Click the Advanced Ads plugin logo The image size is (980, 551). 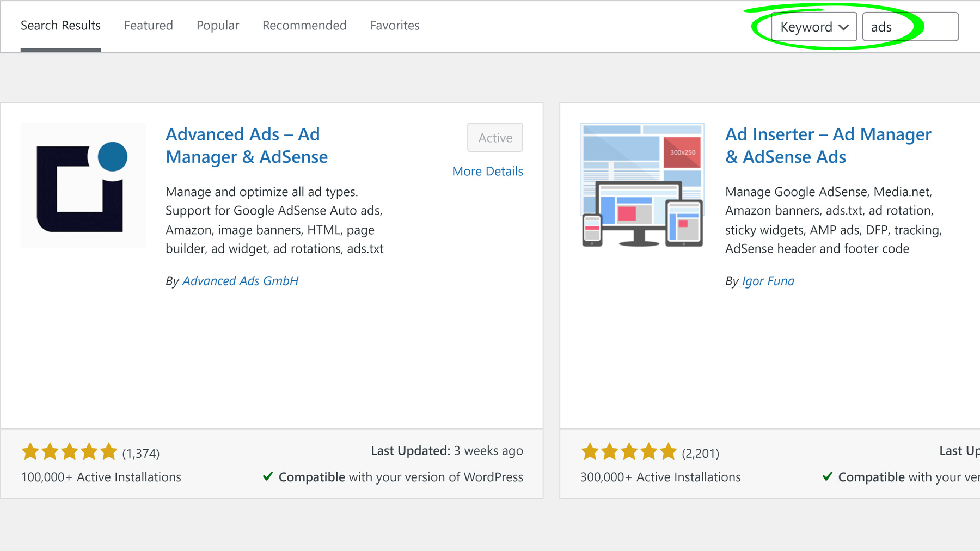(x=82, y=185)
